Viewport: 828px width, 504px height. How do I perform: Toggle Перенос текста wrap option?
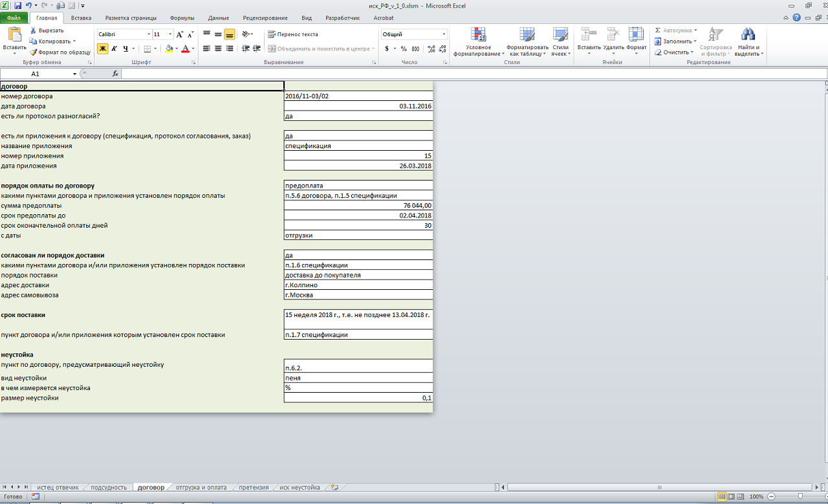point(293,34)
